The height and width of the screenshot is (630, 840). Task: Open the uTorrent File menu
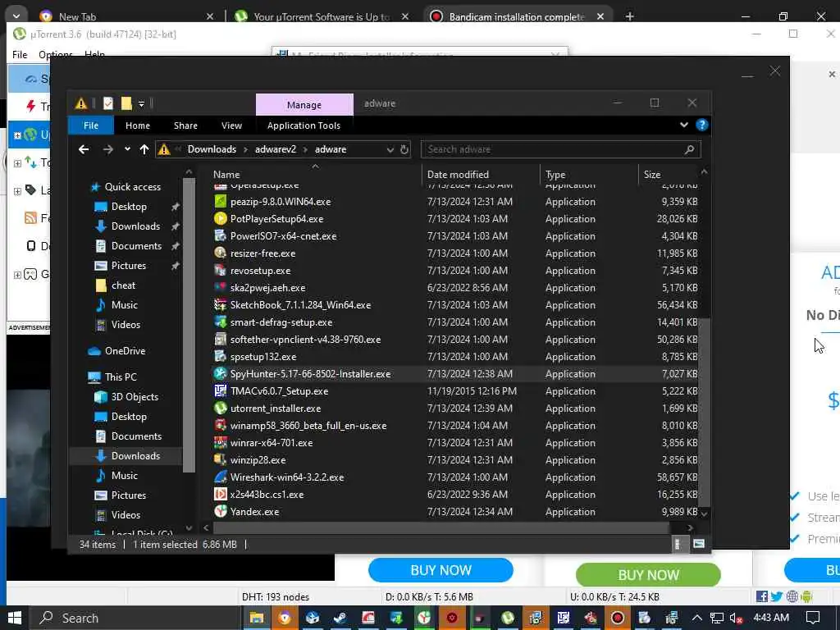[x=20, y=55]
